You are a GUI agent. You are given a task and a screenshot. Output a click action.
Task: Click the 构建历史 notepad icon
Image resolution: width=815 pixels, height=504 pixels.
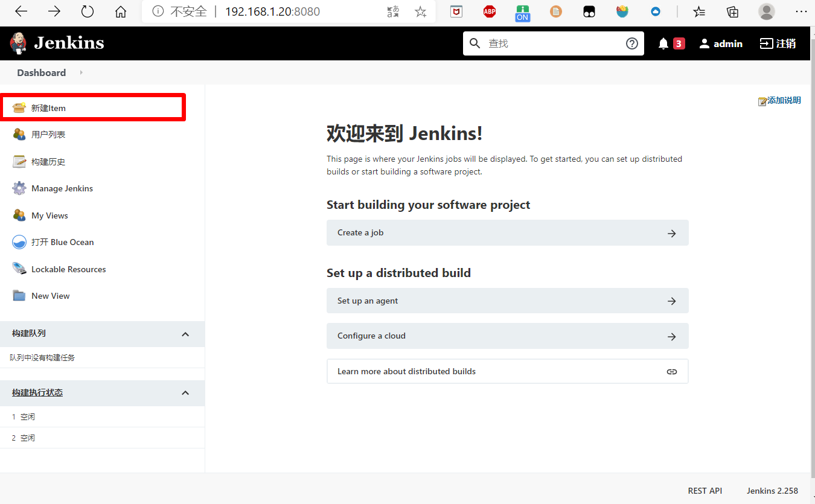coord(19,162)
